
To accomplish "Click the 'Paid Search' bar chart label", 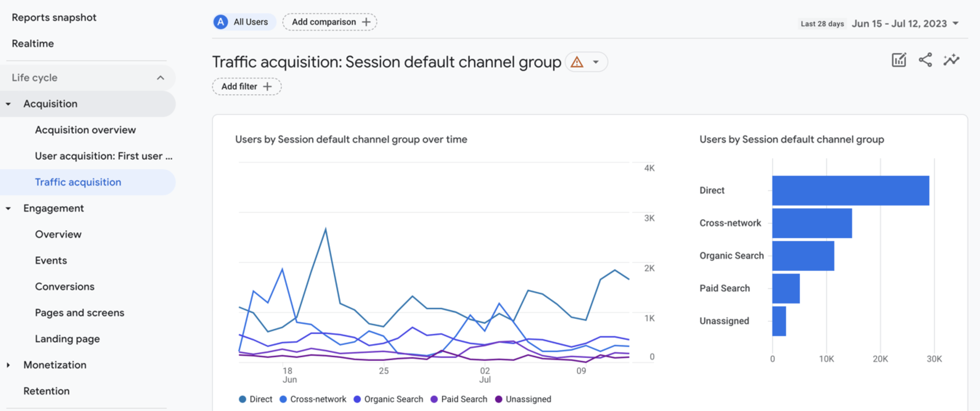I will tap(725, 289).
